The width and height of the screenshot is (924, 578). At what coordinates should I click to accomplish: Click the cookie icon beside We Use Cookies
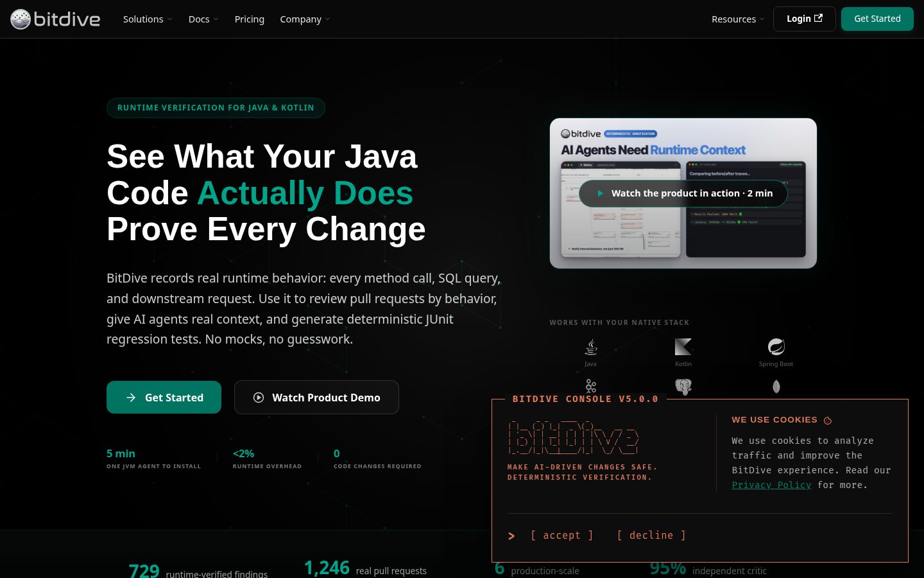pyautogui.click(x=828, y=421)
